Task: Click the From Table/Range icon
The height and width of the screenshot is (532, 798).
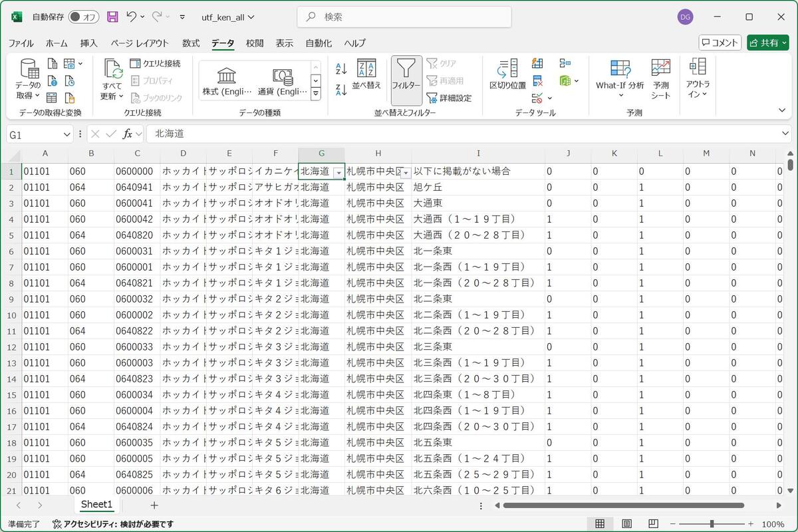Action: point(53,97)
